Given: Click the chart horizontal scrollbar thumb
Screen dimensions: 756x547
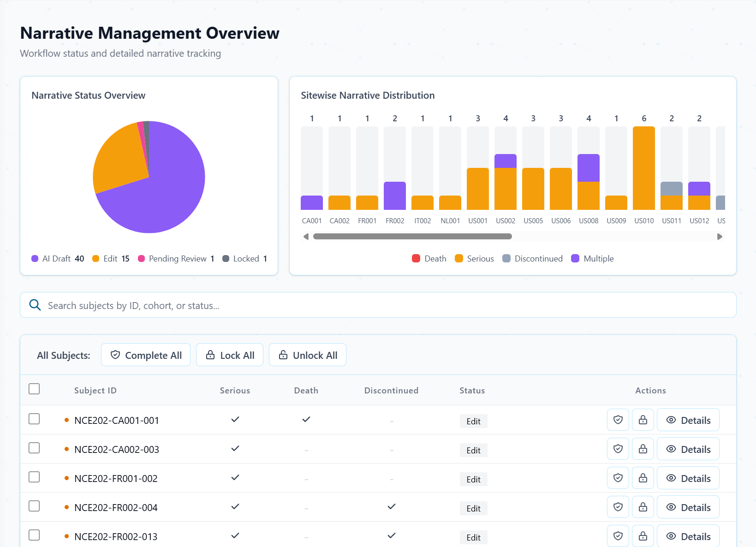Looking at the screenshot, I should click(412, 237).
